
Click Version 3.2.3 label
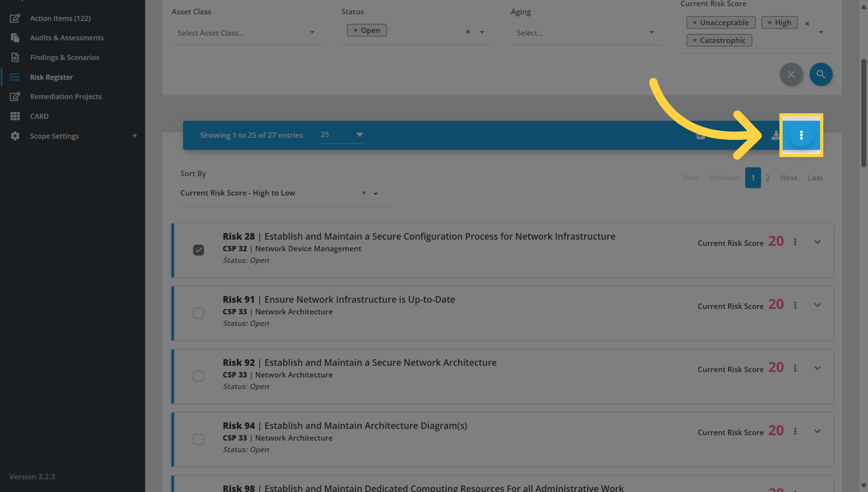(32, 477)
